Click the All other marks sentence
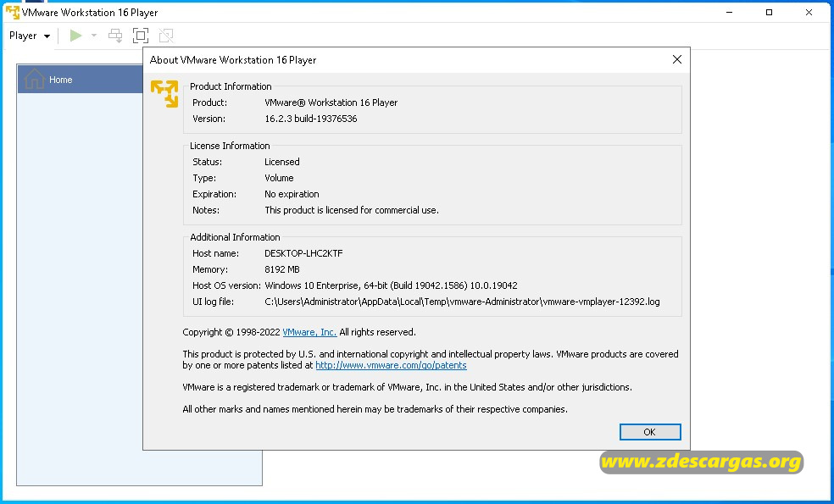The width and height of the screenshot is (834, 504). pyautogui.click(x=375, y=409)
